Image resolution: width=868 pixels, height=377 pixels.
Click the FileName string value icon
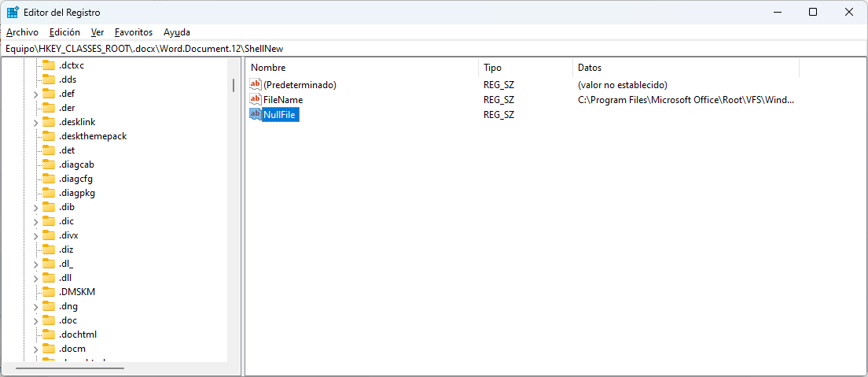click(x=256, y=100)
